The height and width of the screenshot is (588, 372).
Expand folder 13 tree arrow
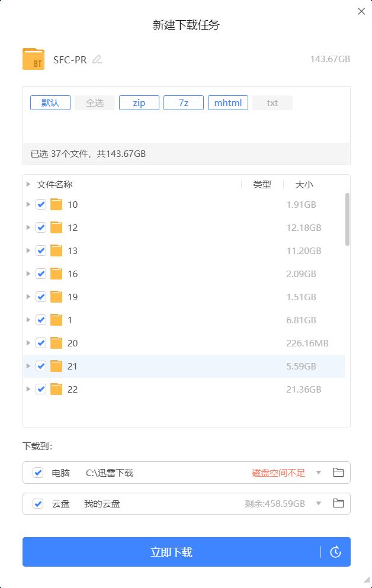tap(28, 250)
